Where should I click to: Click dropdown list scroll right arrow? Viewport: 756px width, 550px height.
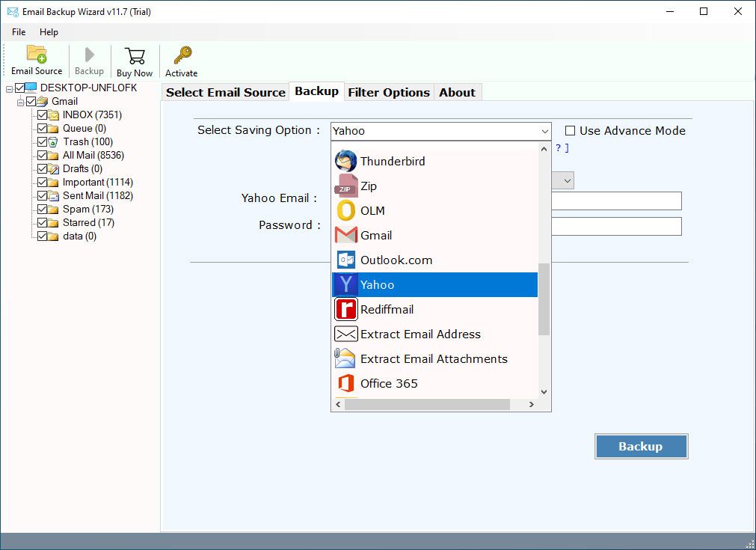(x=532, y=404)
